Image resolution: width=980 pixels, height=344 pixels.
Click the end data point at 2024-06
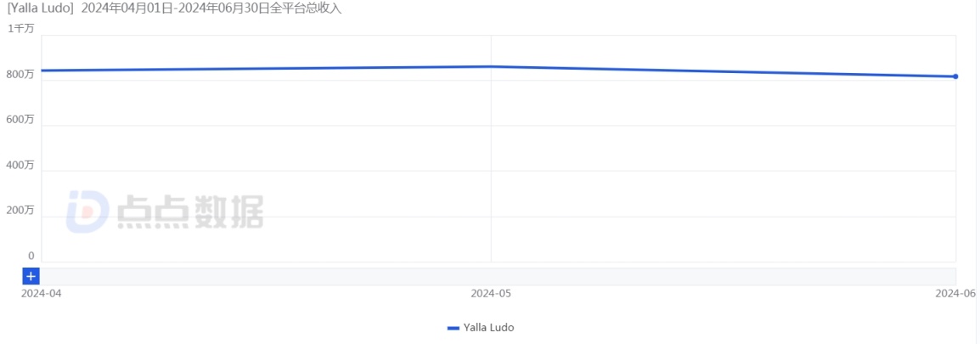coord(955,76)
